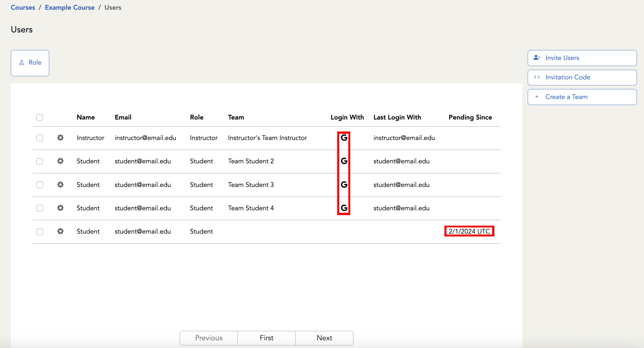Click Instructor's Team Instructor cell
Image resolution: width=644 pixels, height=348 pixels.
268,138
